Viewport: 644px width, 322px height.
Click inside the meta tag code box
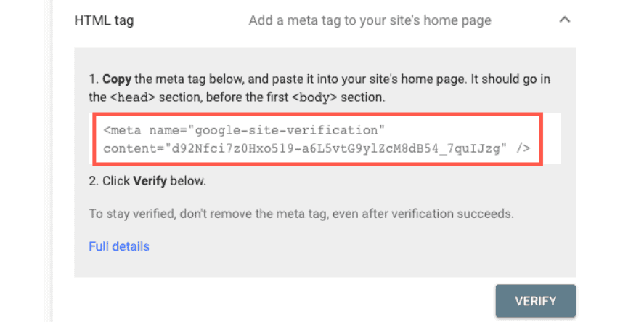317,140
